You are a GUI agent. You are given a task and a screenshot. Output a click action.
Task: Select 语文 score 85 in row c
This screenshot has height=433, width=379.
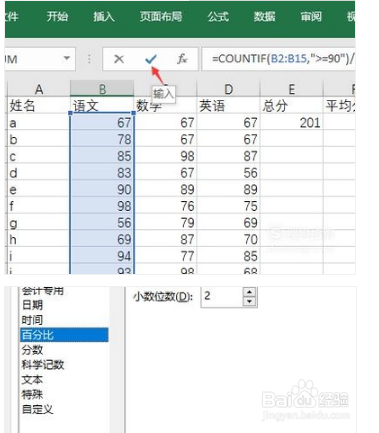pos(102,156)
